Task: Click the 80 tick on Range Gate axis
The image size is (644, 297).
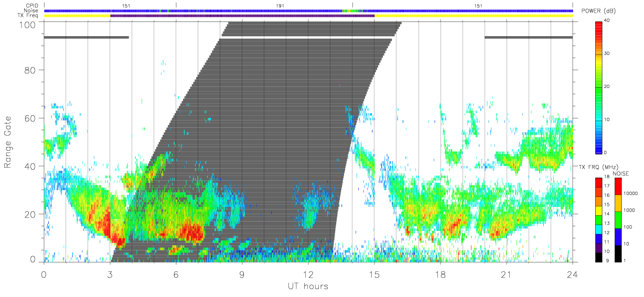Action: tap(30, 70)
